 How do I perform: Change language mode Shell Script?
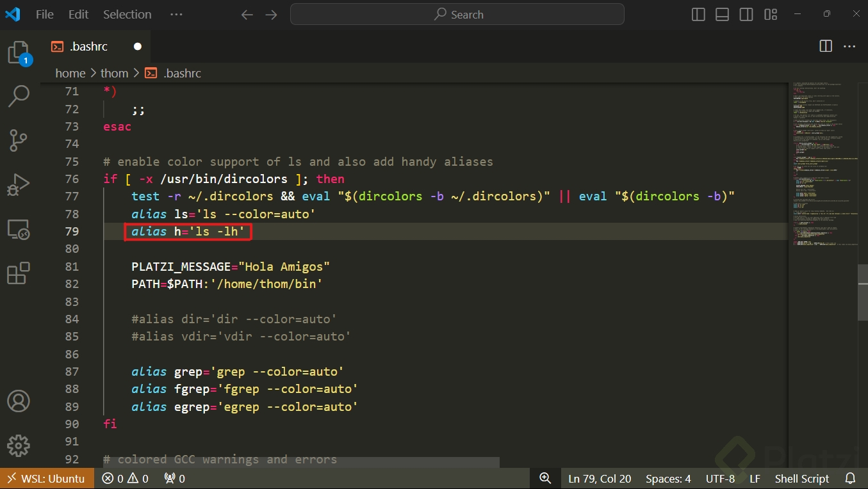pos(802,478)
